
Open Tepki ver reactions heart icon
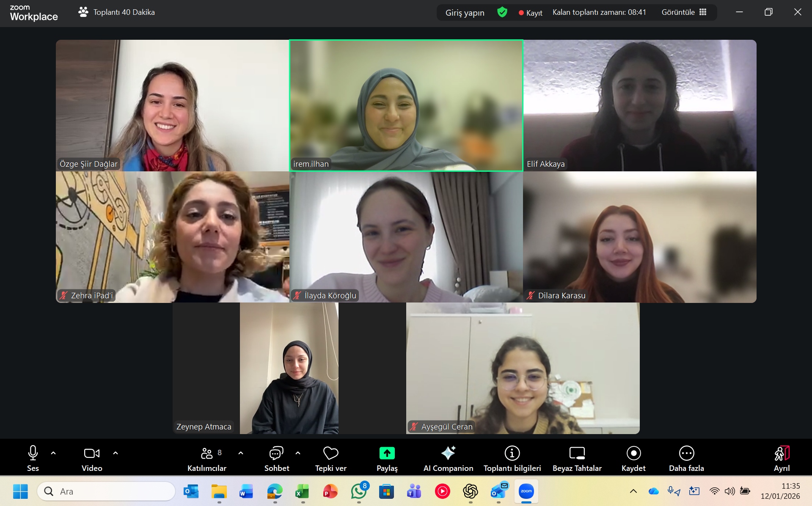pyautogui.click(x=330, y=454)
